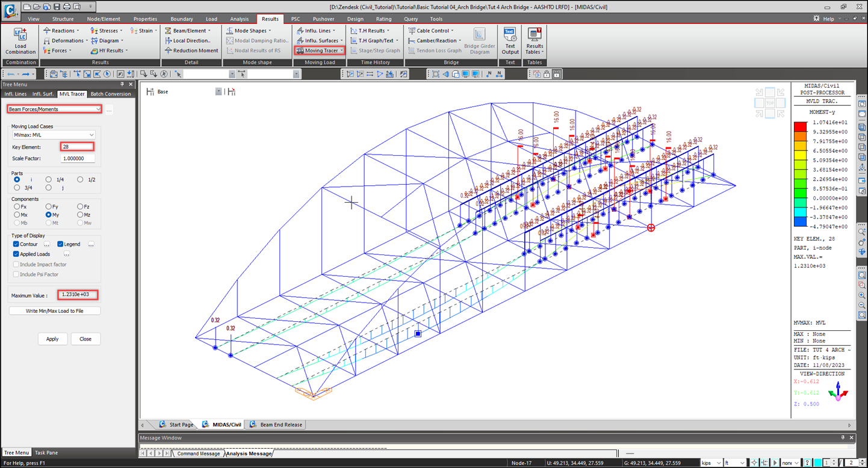This screenshot has height=468, width=868.
Task: Open the Pushover ribbon tab
Action: [x=323, y=19]
